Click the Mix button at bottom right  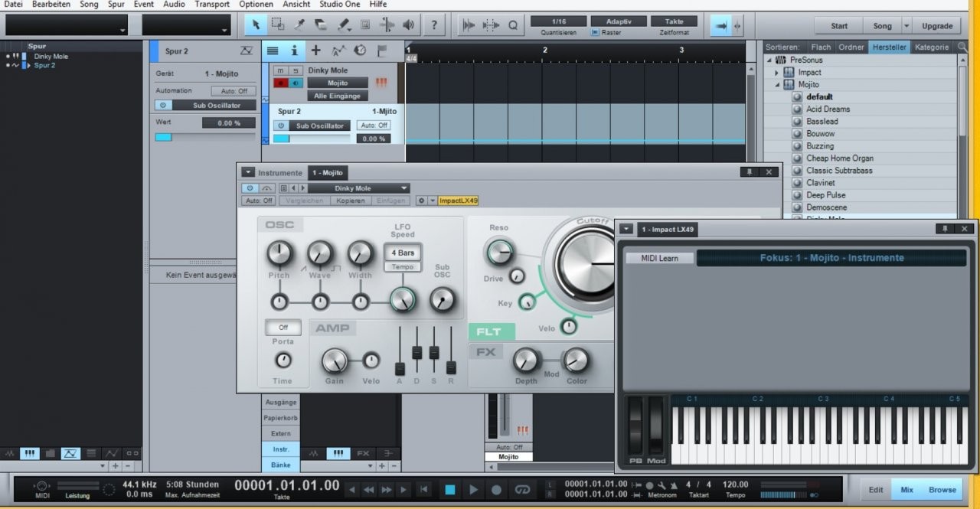906,490
